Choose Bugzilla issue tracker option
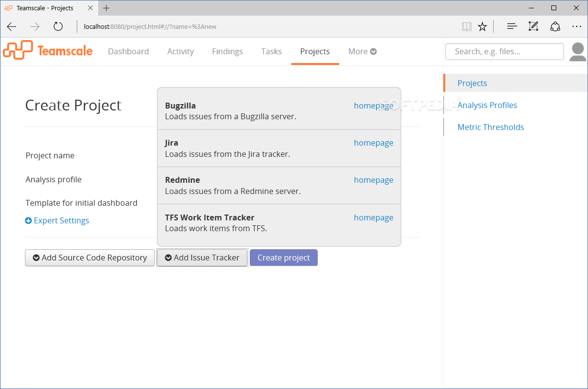Screen dimensions: 588x389 [279, 111]
